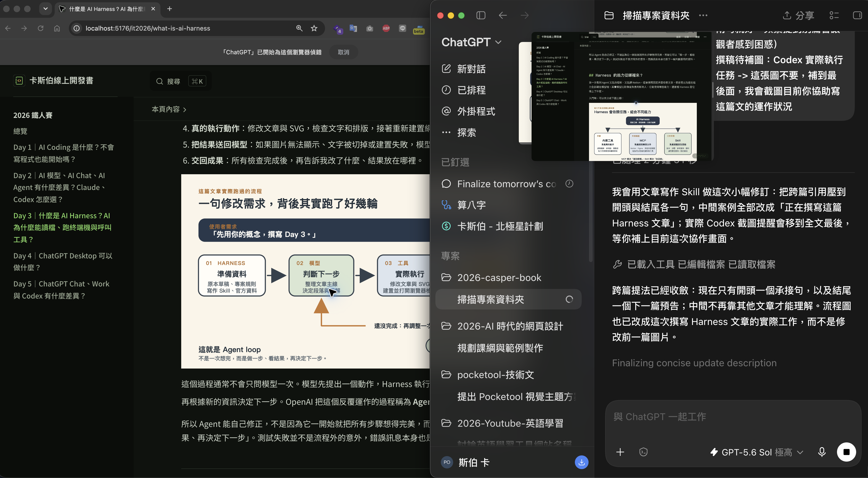This screenshot has height=478, width=868.
Task: Open Day 2 AI 模型 article link
Action: (60, 187)
